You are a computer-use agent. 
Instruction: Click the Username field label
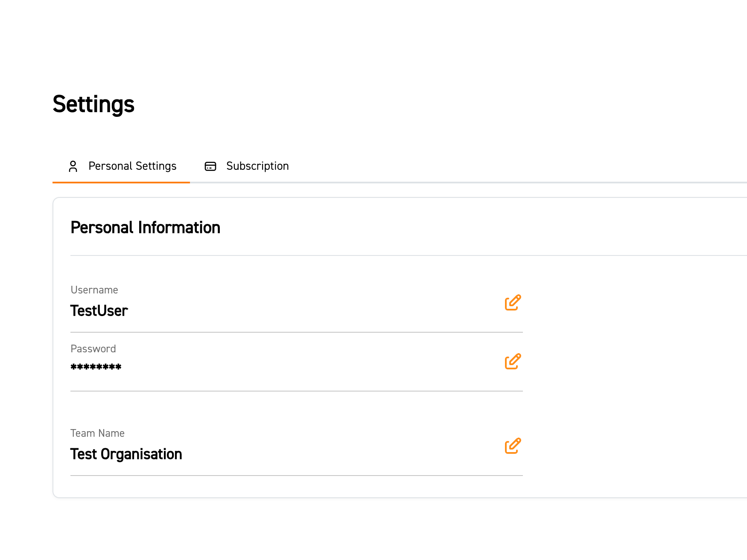[x=94, y=290]
